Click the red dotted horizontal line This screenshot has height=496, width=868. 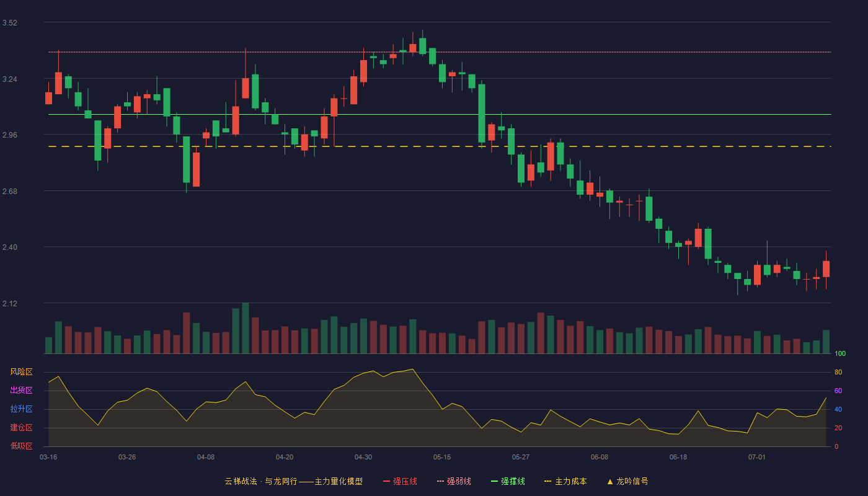[440, 52]
